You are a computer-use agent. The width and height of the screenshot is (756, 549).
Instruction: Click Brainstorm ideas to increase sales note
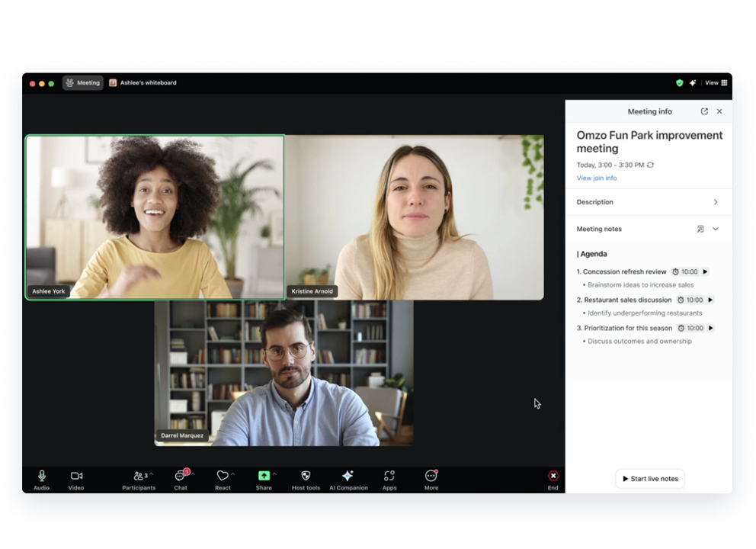(x=640, y=285)
